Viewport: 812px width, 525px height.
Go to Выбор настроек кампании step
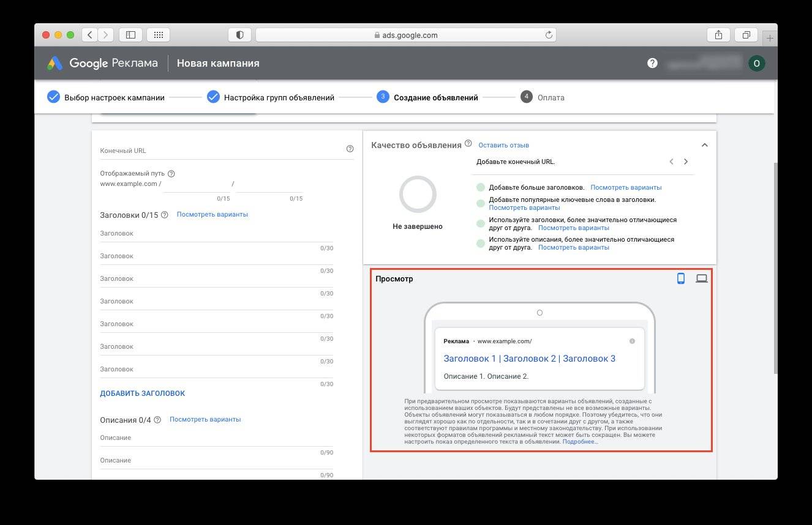pos(106,97)
